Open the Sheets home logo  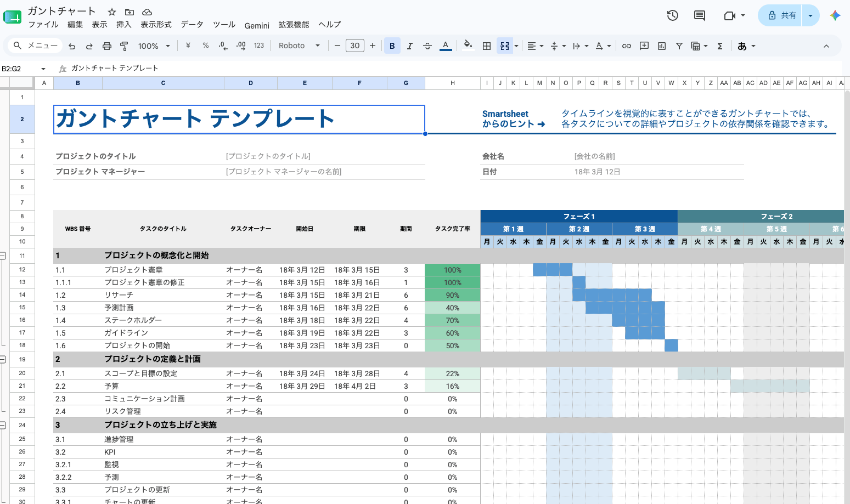point(12,16)
